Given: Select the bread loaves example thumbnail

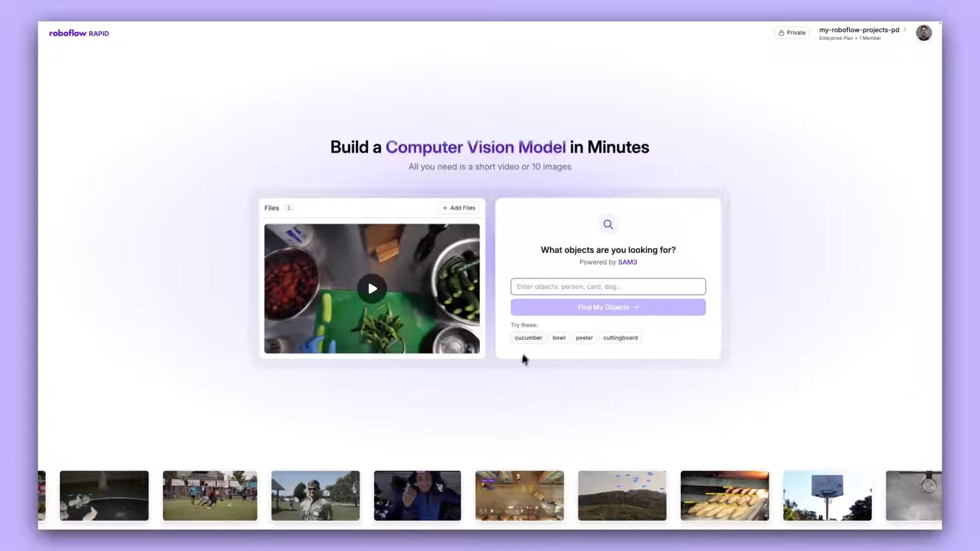Looking at the screenshot, I should [724, 495].
